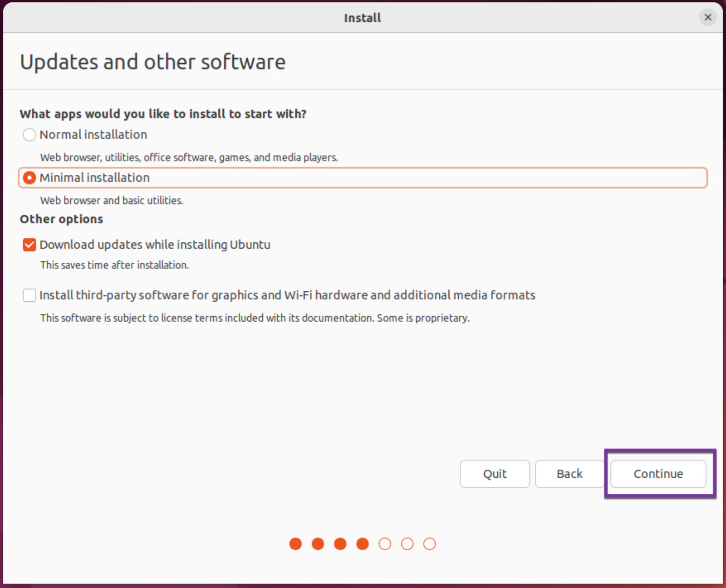Click the Install title bar
726x588 pixels.
pyautogui.click(x=362, y=17)
